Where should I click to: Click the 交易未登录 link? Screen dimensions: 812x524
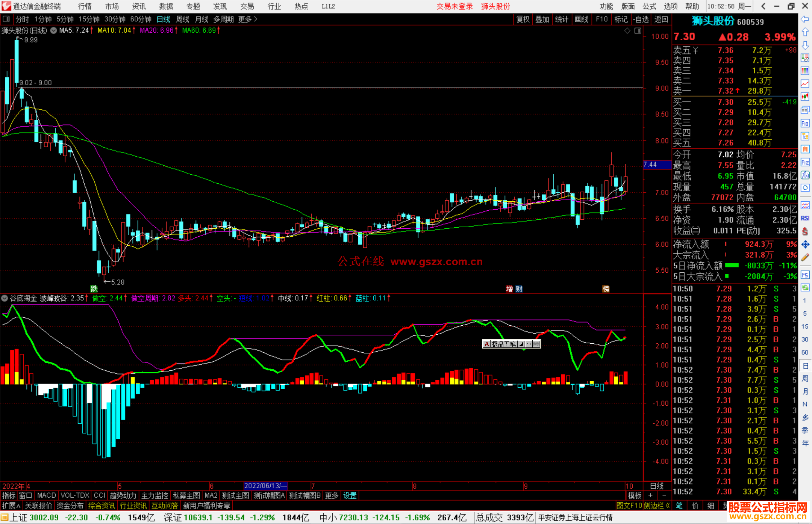point(454,6)
